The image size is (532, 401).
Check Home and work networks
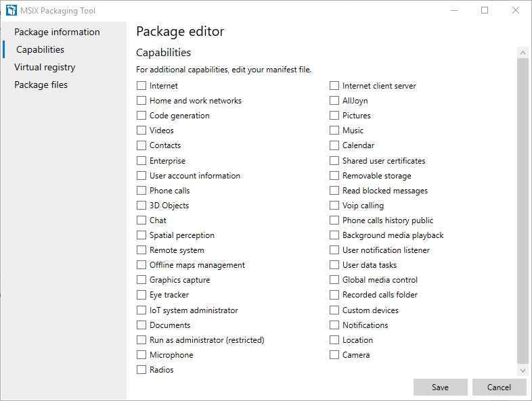click(x=141, y=100)
